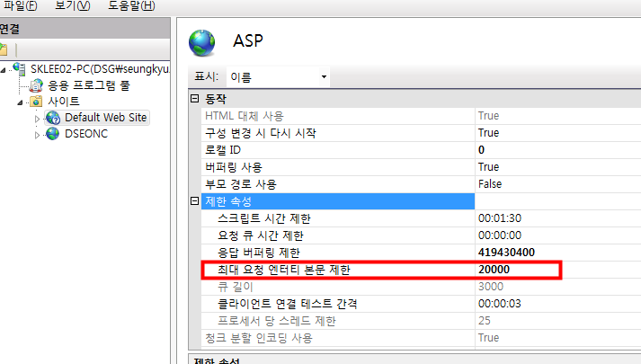This screenshot has width=641, height=364.
Task: Select the 제한 속성 group header
Action: [x=338, y=201]
